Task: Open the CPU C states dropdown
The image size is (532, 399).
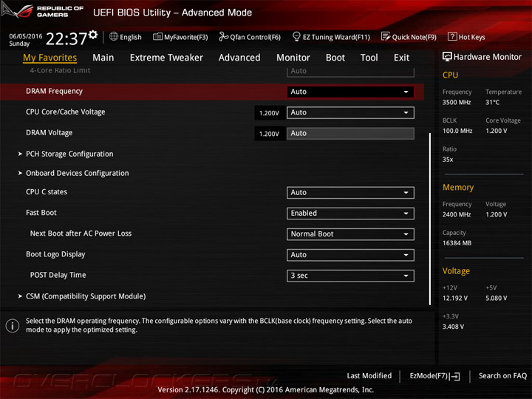Action: point(350,193)
